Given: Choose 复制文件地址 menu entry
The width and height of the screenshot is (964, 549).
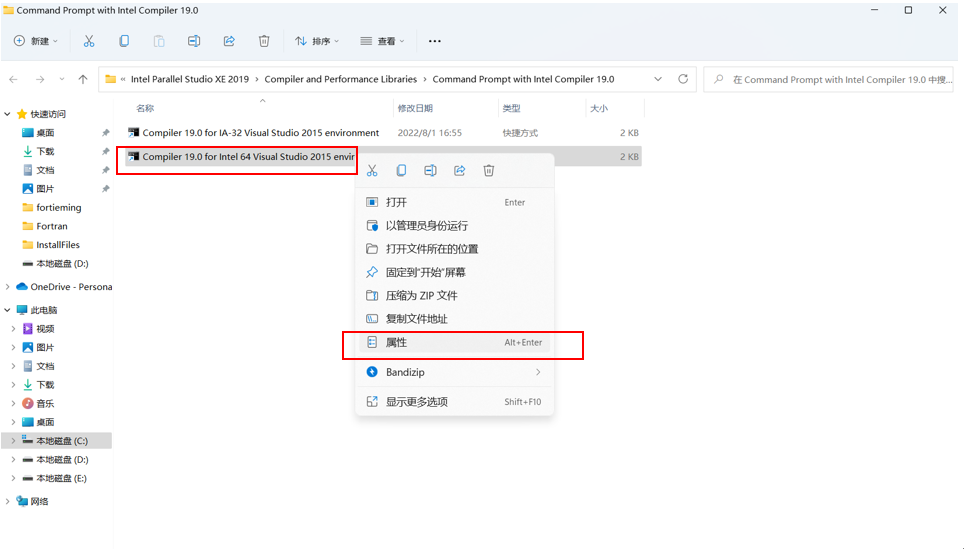Looking at the screenshot, I should click(x=455, y=319).
